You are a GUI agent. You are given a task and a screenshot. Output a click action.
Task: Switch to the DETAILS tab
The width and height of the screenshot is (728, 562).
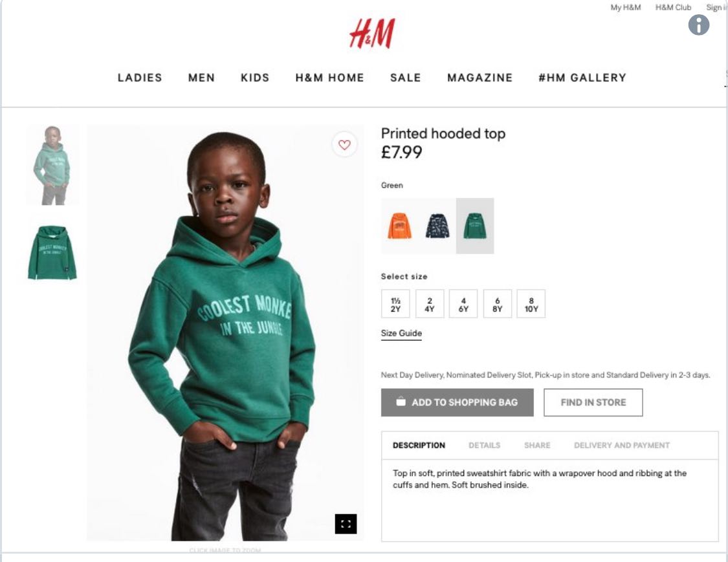[x=484, y=446]
